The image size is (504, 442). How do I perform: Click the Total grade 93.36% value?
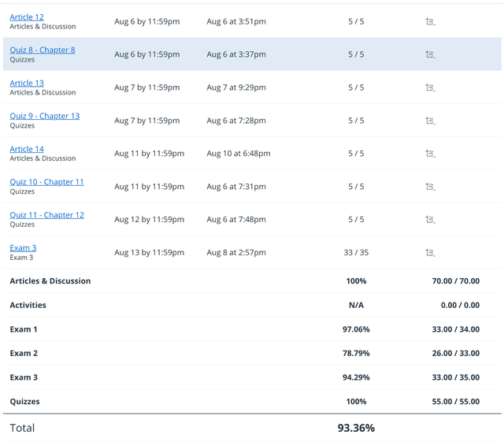point(356,428)
